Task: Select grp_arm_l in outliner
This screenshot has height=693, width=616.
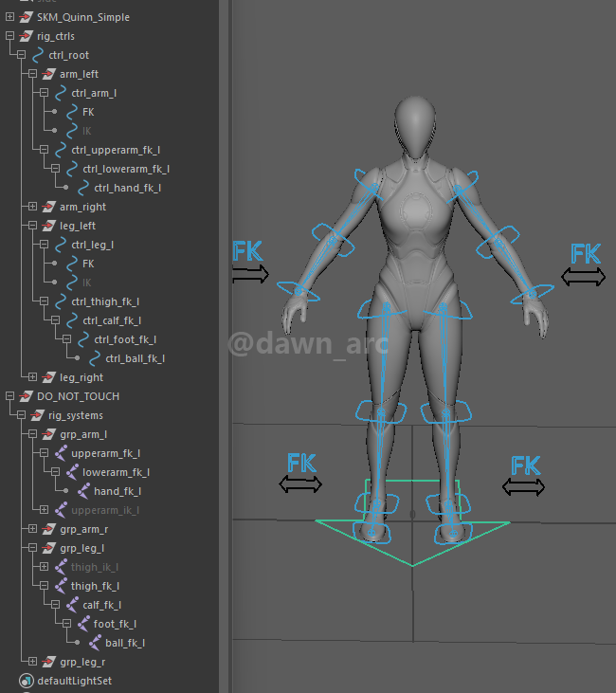Action: click(83, 434)
